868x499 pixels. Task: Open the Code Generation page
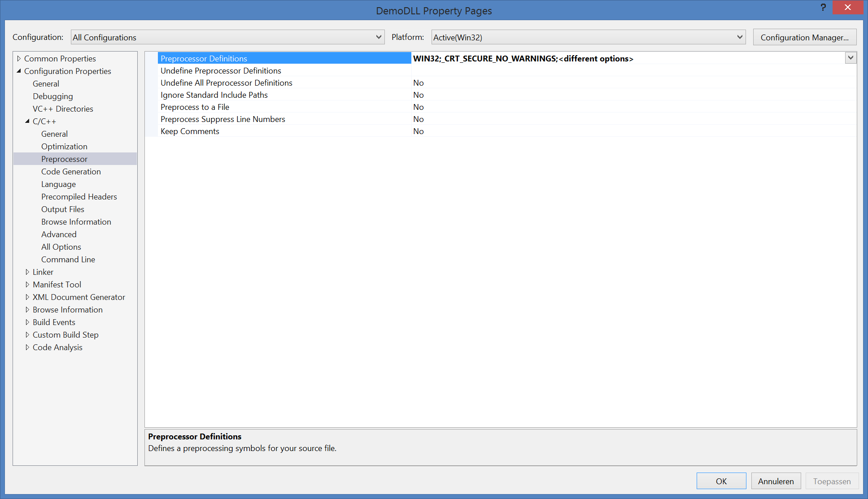(x=71, y=171)
